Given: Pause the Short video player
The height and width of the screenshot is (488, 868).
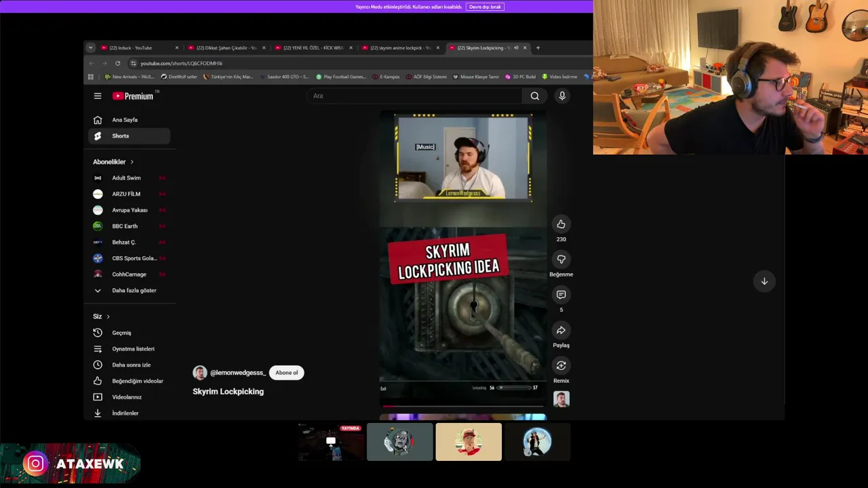Looking at the screenshot, I should coord(462,261).
